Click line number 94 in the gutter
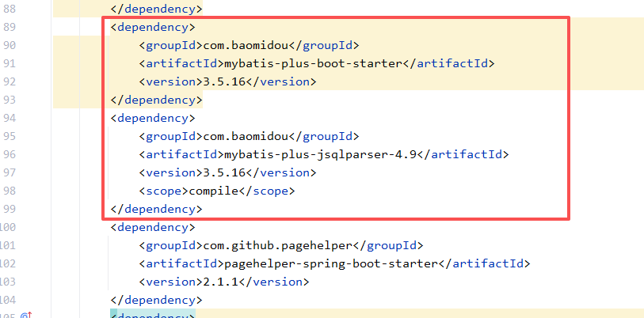Image resolution: width=644 pixels, height=318 pixels. tap(9, 118)
